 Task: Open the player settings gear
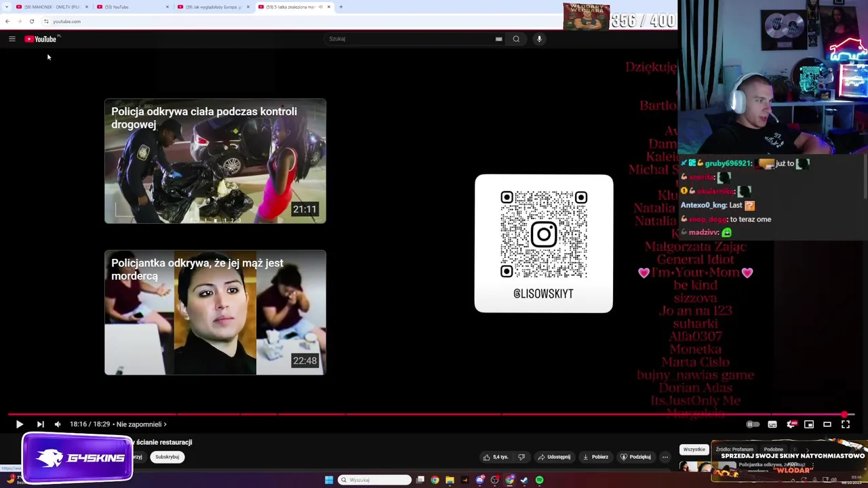point(791,424)
